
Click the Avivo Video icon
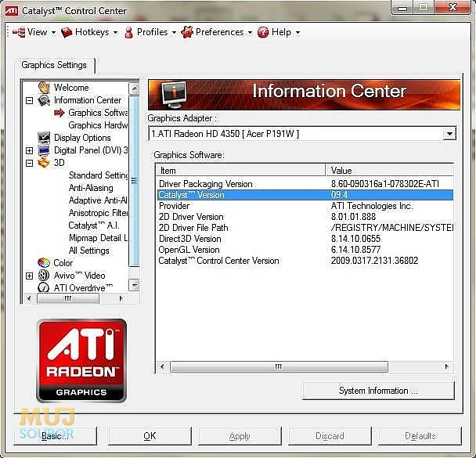44,276
